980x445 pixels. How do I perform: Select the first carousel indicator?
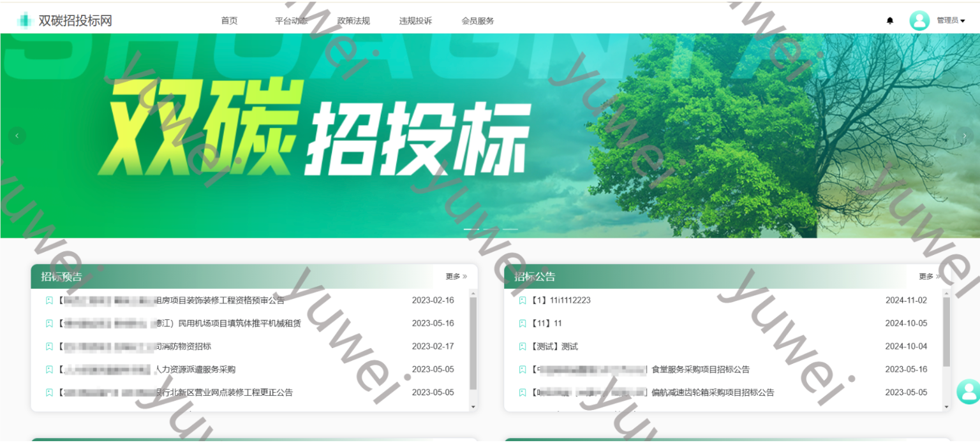click(x=471, y=229)
